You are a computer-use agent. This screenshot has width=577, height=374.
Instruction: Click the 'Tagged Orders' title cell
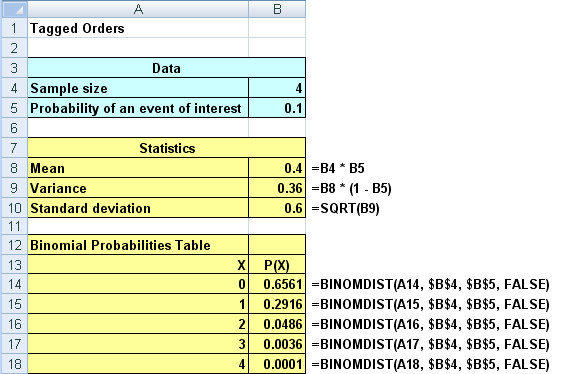click(138, 28)
